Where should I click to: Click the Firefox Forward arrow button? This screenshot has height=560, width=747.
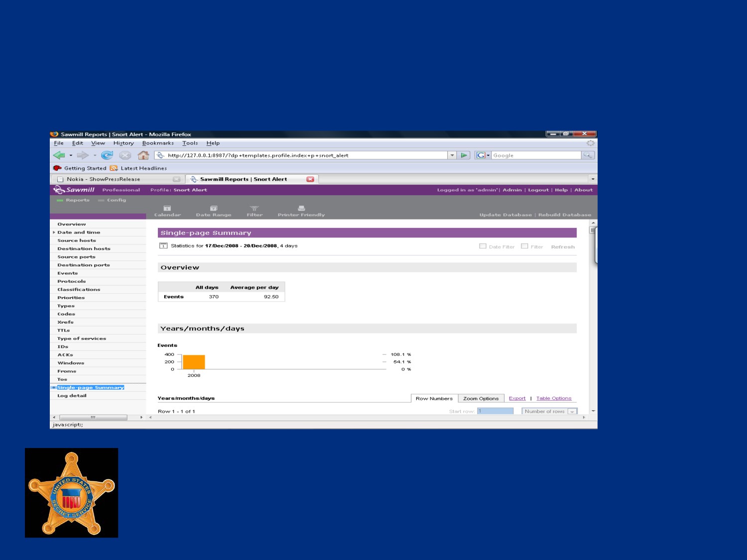point(82,155)
